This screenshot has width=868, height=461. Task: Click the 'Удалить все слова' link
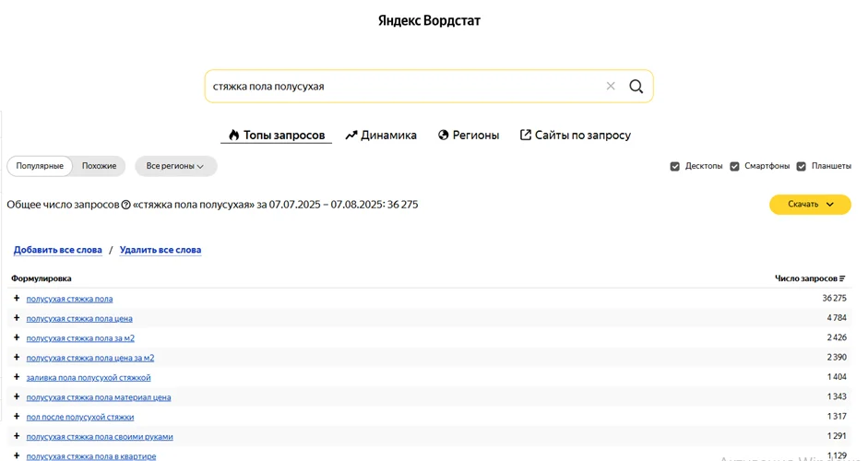click(x=160, y=250)
